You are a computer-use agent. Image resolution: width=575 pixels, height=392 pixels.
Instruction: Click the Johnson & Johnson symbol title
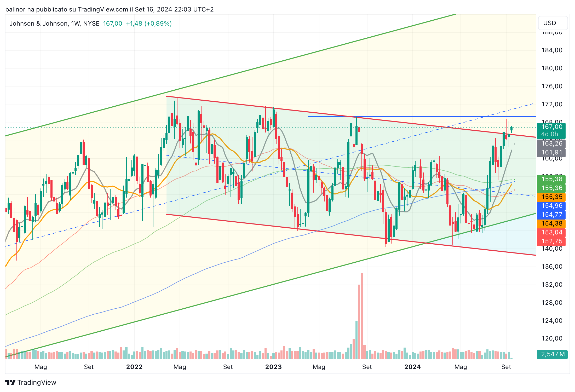tap(54, 24)
